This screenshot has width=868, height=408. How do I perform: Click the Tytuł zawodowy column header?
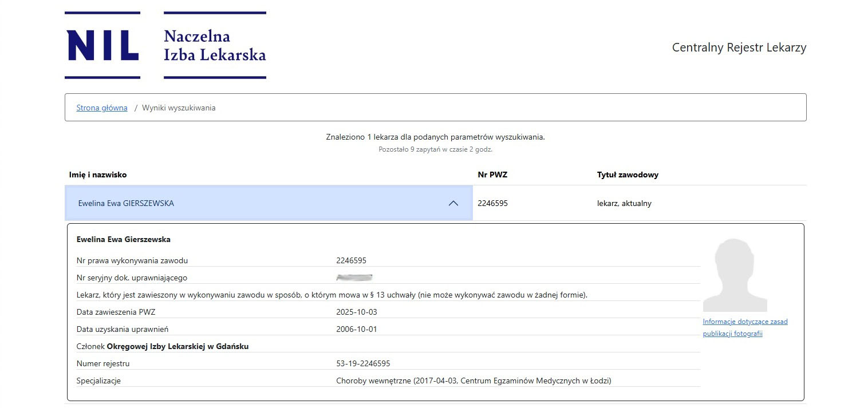tap(628, 175)
